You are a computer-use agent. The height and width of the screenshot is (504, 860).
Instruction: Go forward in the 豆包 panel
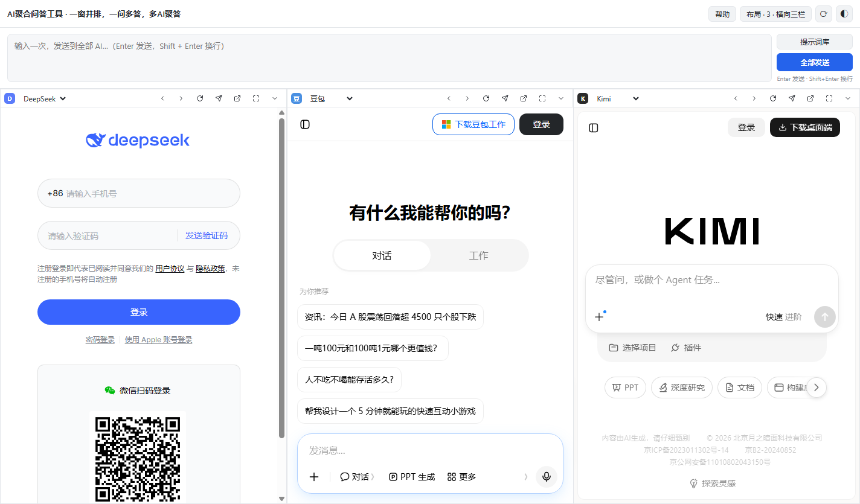click(467, 98)
